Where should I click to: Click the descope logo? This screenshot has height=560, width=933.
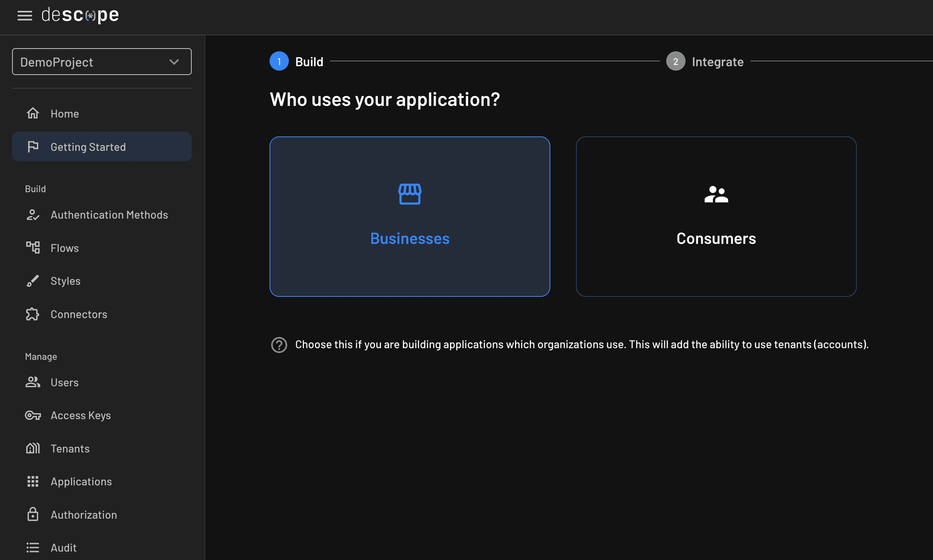coord(80,15)
